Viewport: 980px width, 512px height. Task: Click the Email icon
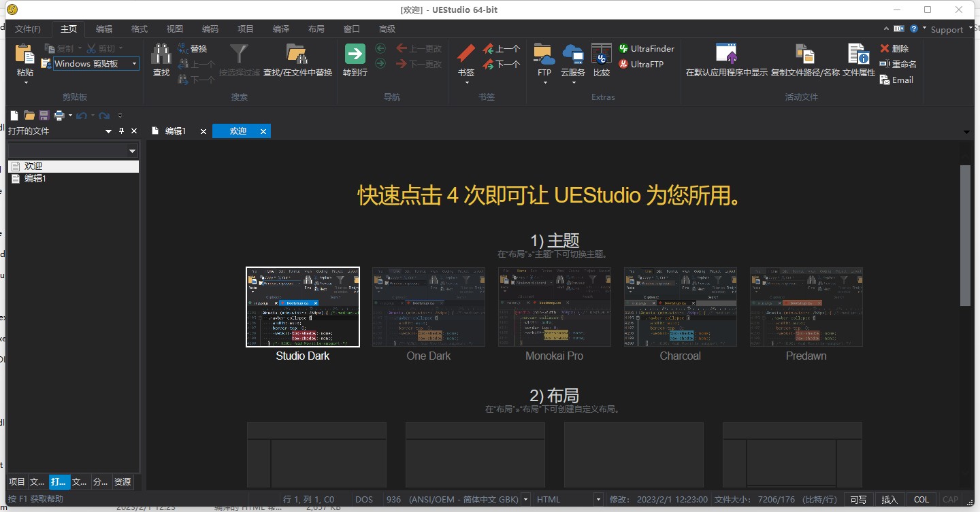[x=885, y=80]
